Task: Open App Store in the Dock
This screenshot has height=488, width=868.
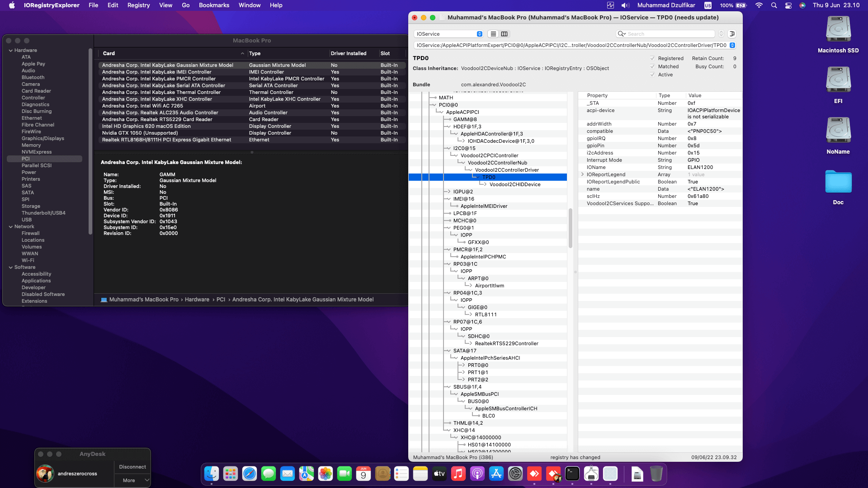Action: 496,474
